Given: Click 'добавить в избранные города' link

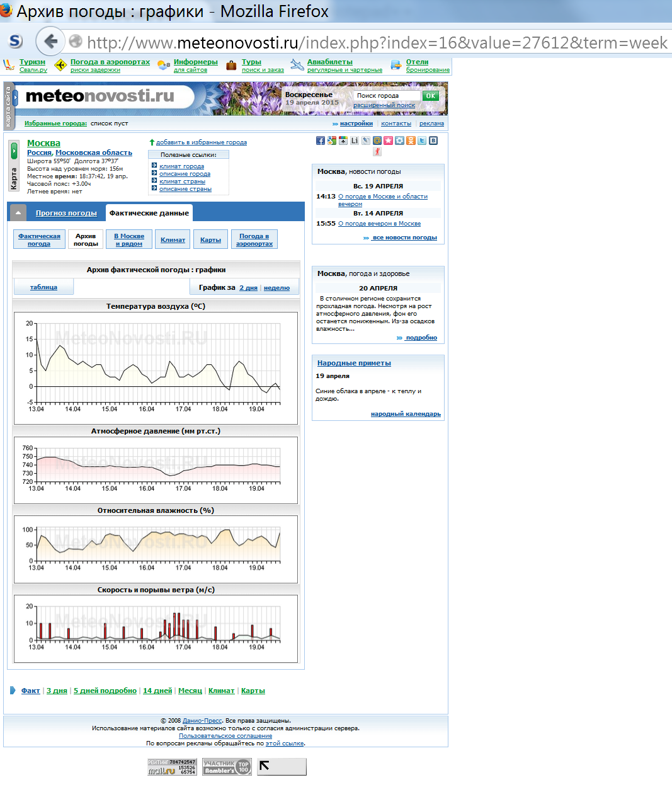Looking at the screenshot, I should pyautogui.click(x=201, y=142).
